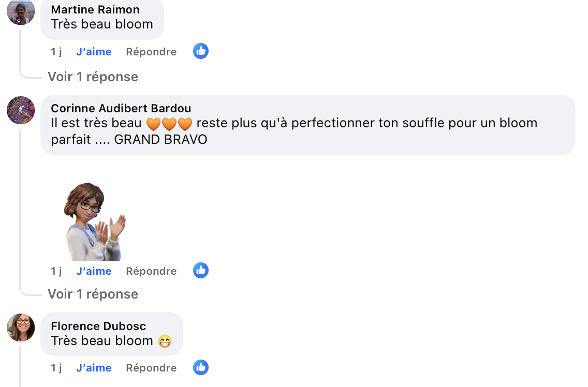This screenshot has width=588, height=387.
Task: Click Répondre under Corinne Audibert Bardou's comment
Action: coord(151,271)
